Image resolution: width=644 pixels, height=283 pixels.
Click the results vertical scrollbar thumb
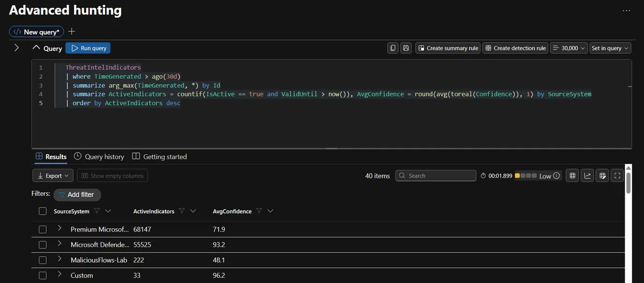(628, 183)
